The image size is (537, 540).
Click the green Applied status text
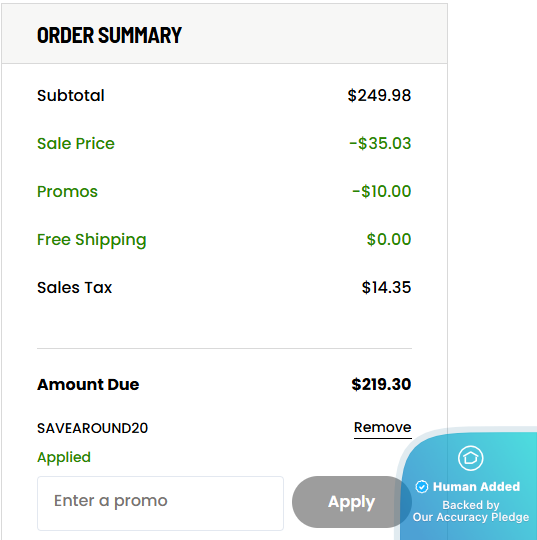(64, 457)
